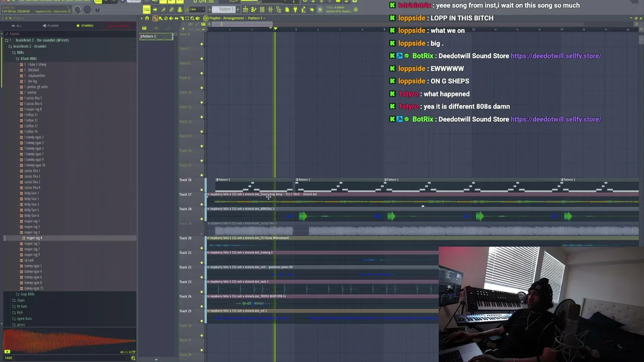The image size is (644, 362).
Task: Toggle mute LED for Track 7
Action: point(202,59)
